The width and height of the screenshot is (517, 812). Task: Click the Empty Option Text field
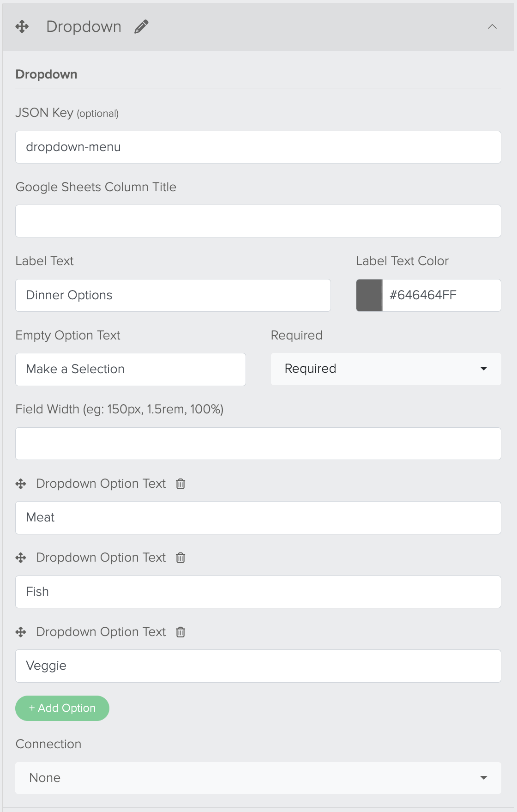[131, 370]
